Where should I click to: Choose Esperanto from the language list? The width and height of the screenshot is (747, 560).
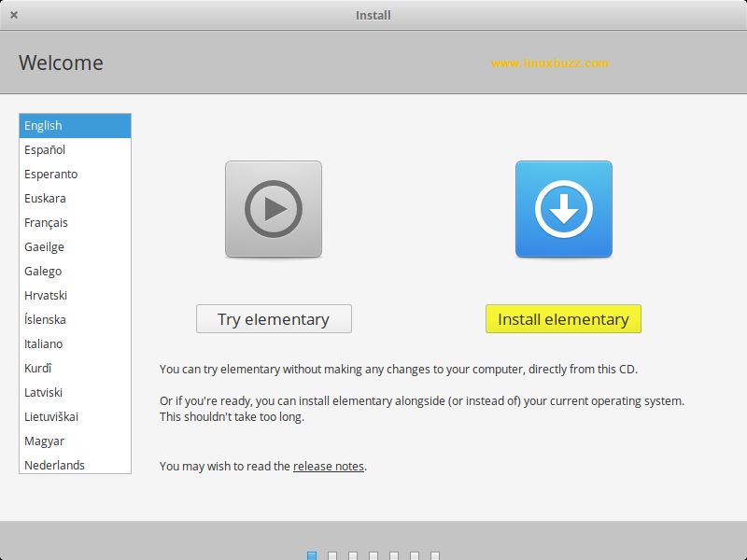(76, 175)
